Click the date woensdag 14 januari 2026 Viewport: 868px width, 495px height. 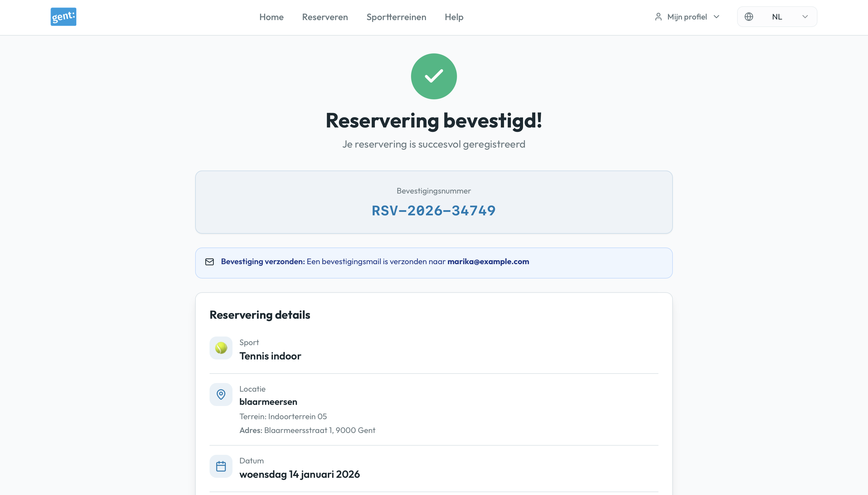300,474
